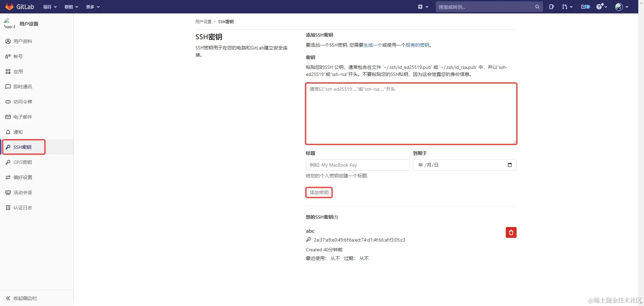Click the SSH密钥 breadcrumb item
This screenshot has height=306, width=644.
226,22
